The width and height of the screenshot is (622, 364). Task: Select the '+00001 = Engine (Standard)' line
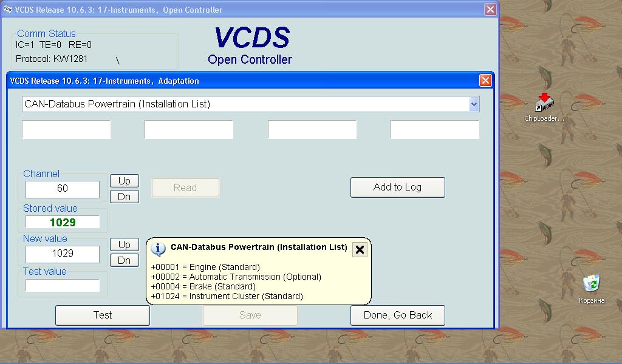205,267
